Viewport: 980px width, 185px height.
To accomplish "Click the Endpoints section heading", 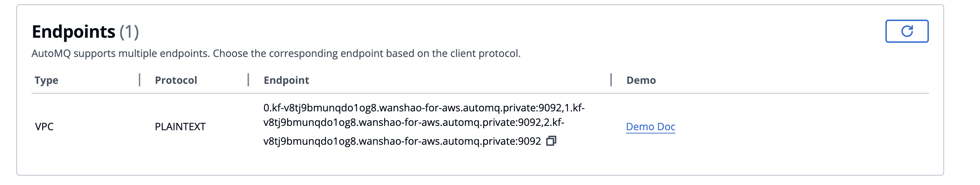I will click(74, 31).
